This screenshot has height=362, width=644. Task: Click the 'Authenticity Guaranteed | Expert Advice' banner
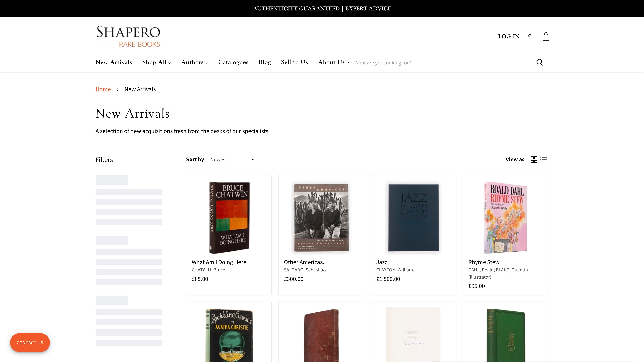[x=322, y=9]
